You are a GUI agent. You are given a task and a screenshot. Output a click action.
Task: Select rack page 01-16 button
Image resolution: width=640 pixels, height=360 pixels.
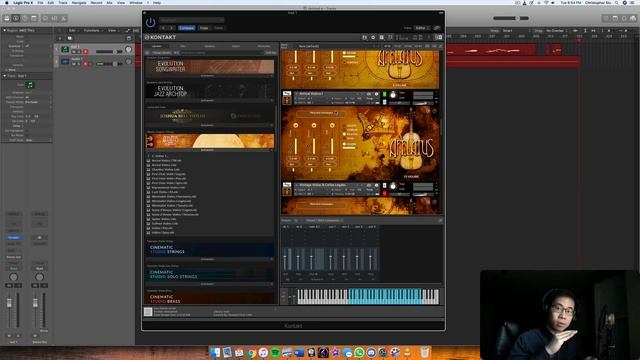[x=387, y=46]
